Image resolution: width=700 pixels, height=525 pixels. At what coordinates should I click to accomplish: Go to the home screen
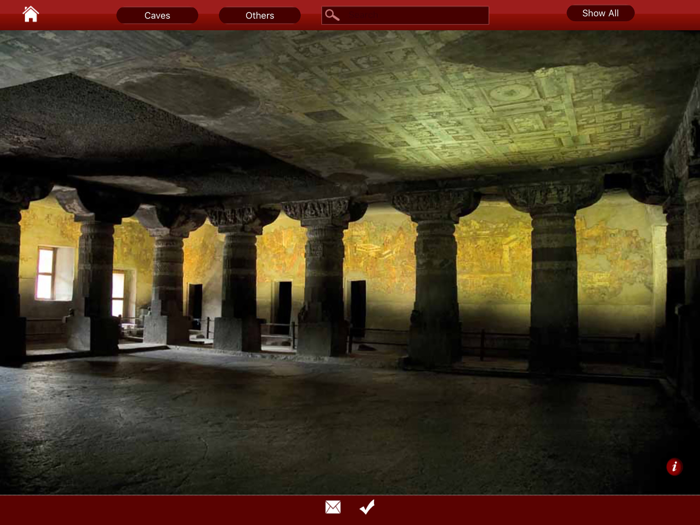click(x=31, y=14)
